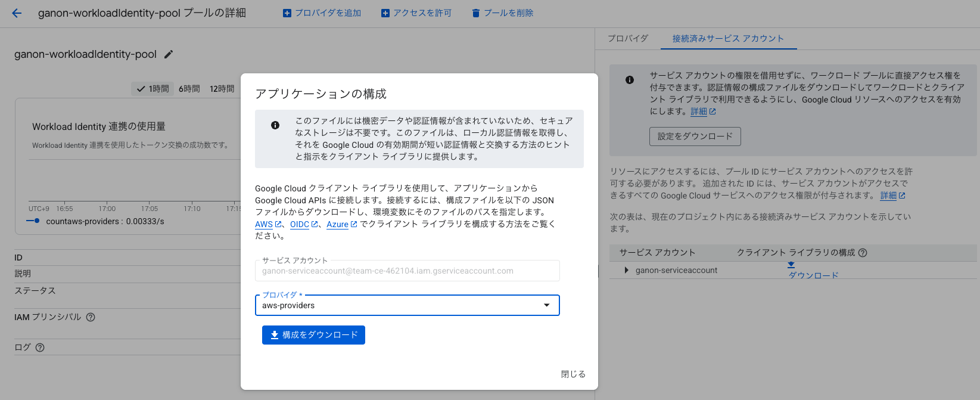
Task: Click the pencil edit icon beside pool name
Action: (x=169, y=54)
